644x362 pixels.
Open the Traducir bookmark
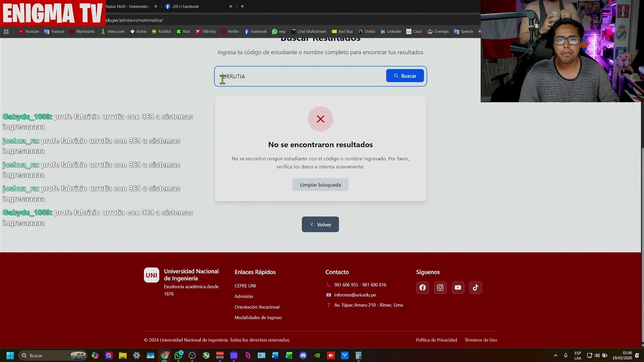(x=54, y=31)
